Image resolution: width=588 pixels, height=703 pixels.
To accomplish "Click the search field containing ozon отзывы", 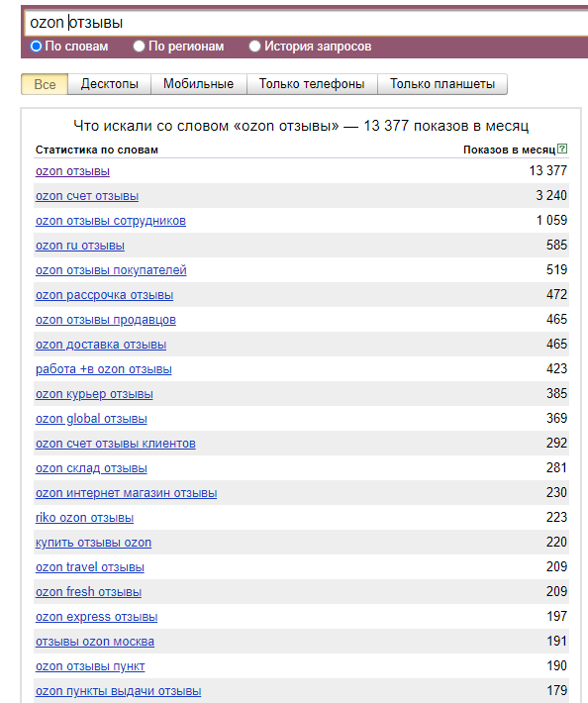I will (307, 23).
